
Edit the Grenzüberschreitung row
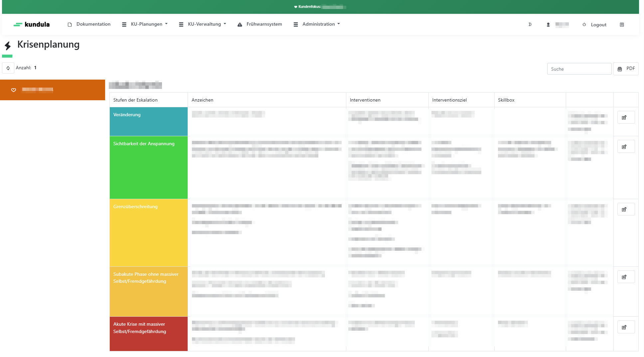(x=626, y=209)
